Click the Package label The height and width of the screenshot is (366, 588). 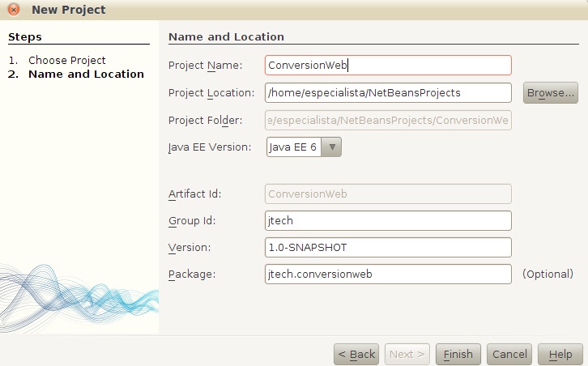192,274
